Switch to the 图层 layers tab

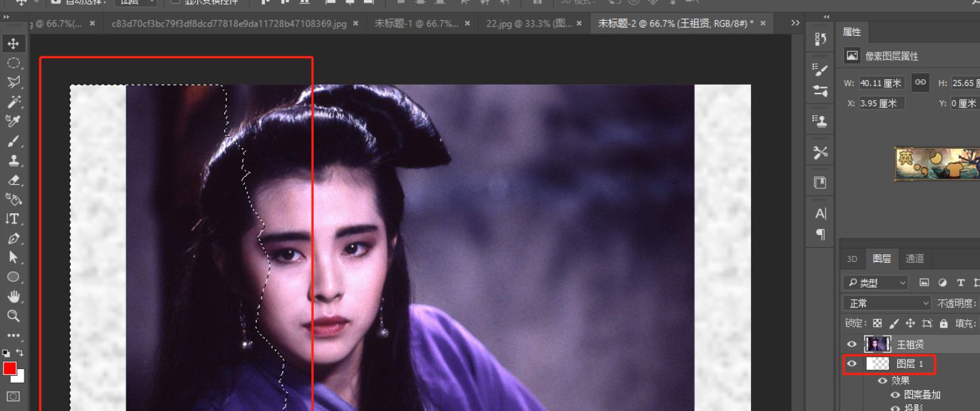point(882,259)
